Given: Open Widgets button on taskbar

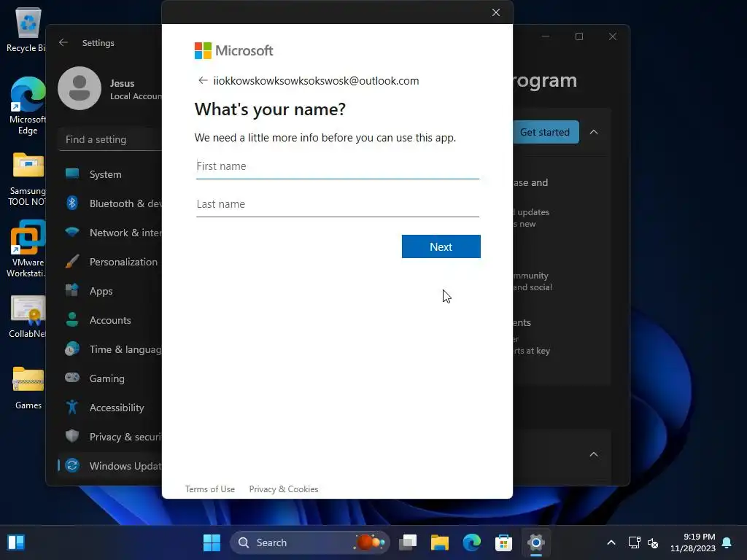Looking at the screenshot, I should pos(16,542).
